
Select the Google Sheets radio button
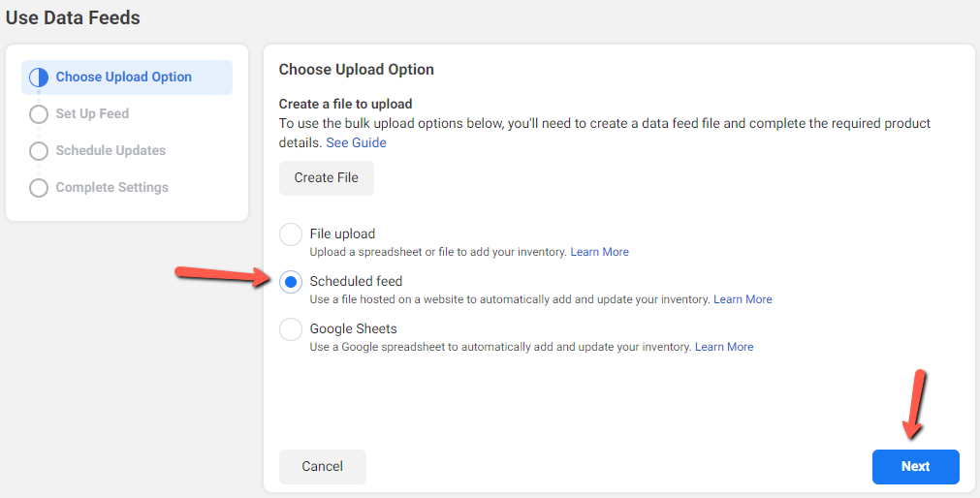click(291, 330)
